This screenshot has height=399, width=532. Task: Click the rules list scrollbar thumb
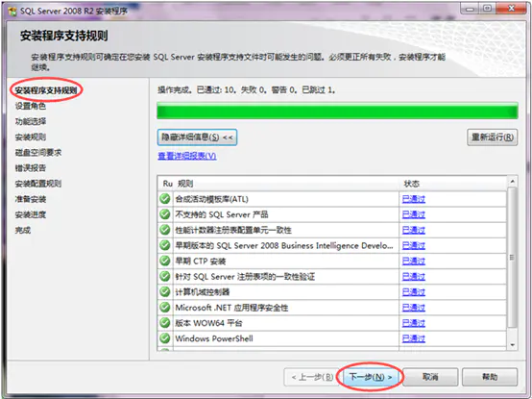pyautogui.click(x=512, y=257)
